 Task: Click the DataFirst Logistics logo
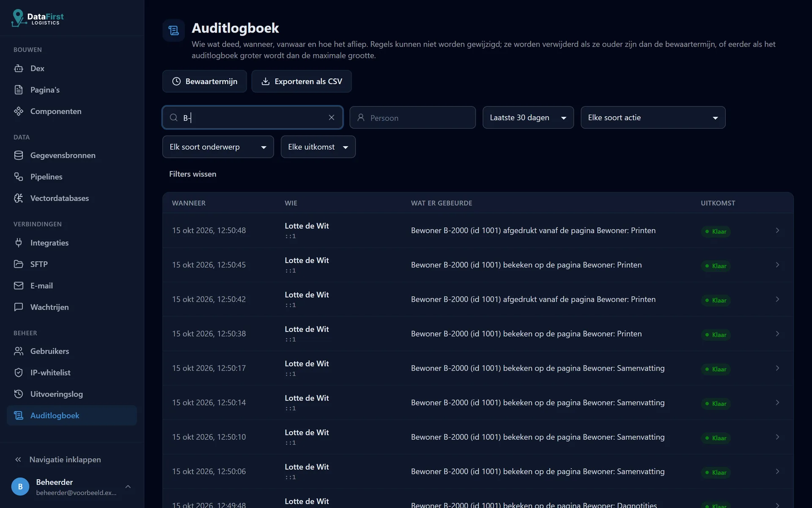point(38,18)
